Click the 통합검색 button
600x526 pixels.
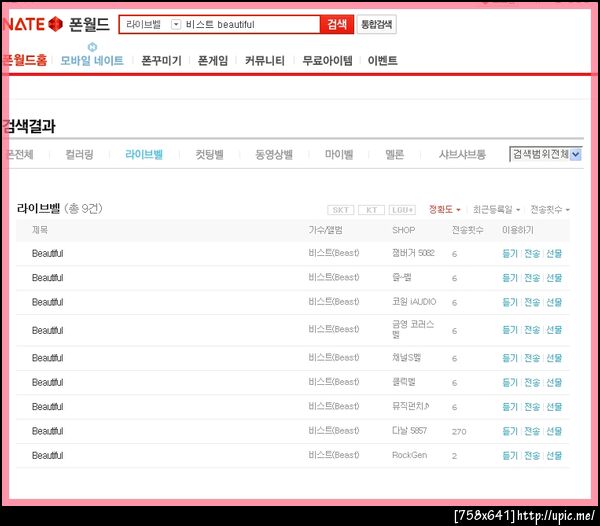(x=377, y=25)
